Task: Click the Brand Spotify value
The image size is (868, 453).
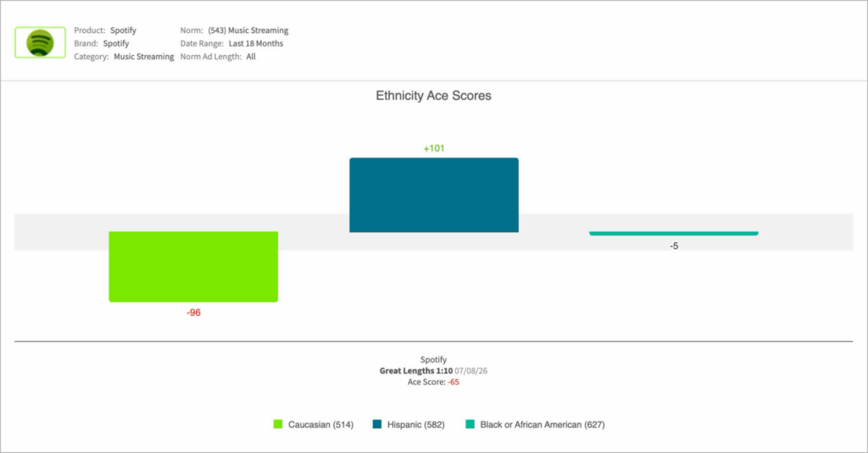Action: click(x=115, y=43)
